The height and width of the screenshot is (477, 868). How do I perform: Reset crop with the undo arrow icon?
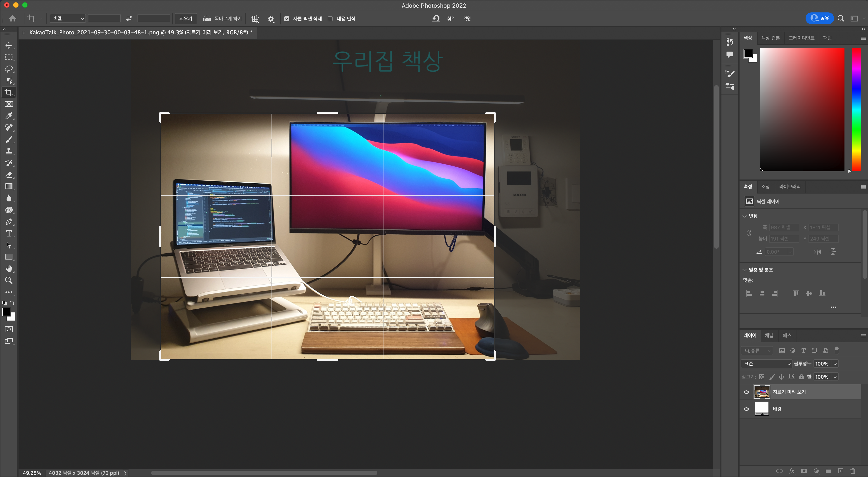436,19
